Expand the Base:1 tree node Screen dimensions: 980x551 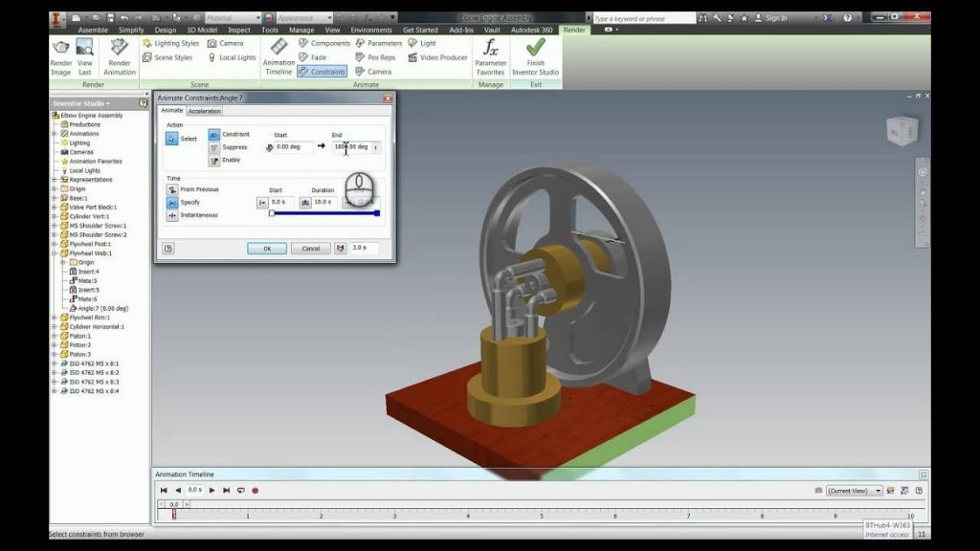(x=55, y=198)
